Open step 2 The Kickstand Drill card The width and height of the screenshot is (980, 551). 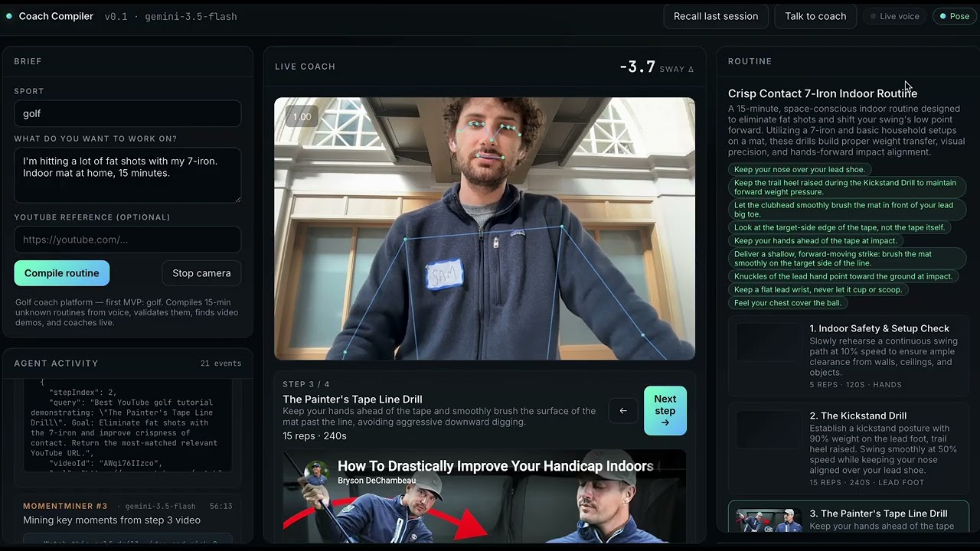click(x=848, y=448)
